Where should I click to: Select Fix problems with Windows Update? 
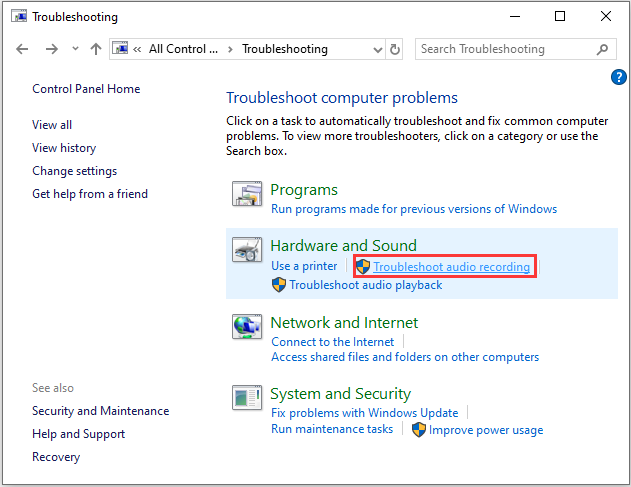tap(365, 413)
